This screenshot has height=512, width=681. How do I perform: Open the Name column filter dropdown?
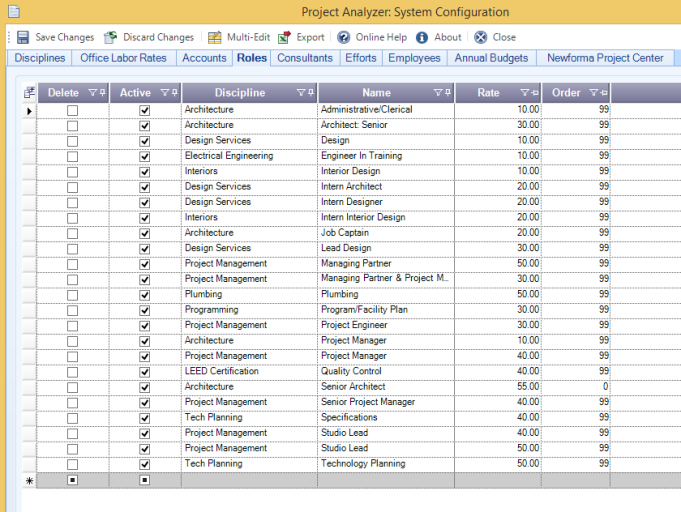[437, 93]
